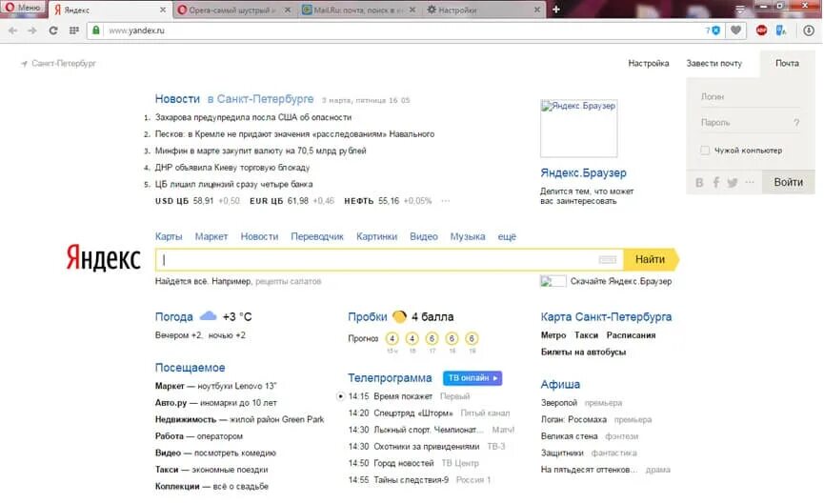The width and height of the screenshot is (824, 504).
Task: Click the Логин field
Action: [x=751, y=96]
